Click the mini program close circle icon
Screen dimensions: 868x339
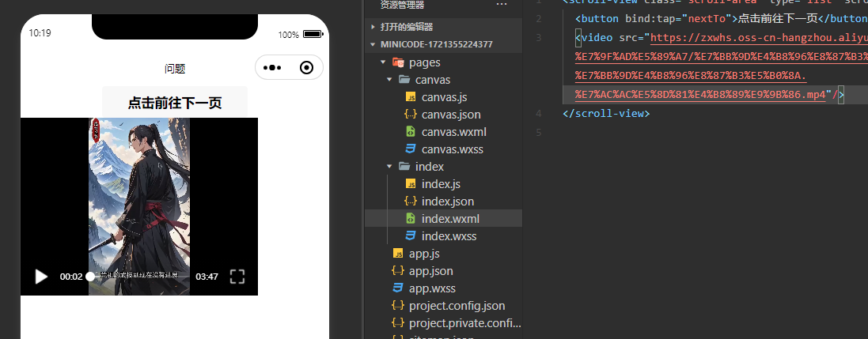[x=306, y=68]
